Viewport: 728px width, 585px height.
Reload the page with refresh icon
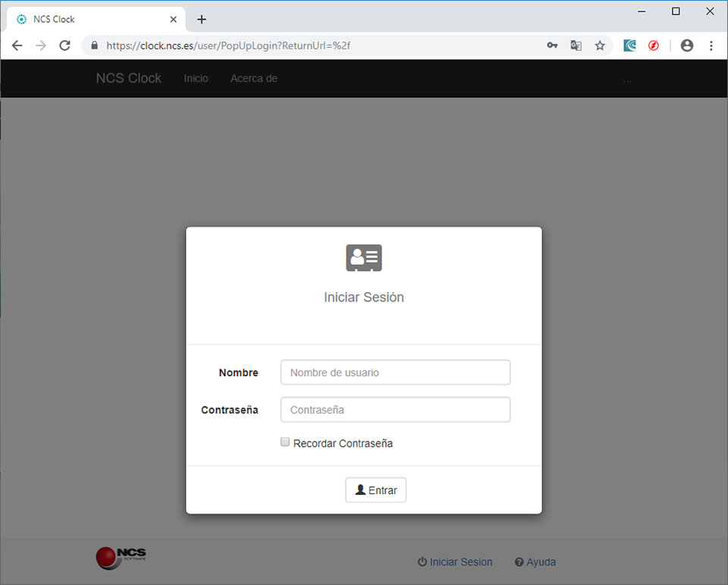point(65,46)
